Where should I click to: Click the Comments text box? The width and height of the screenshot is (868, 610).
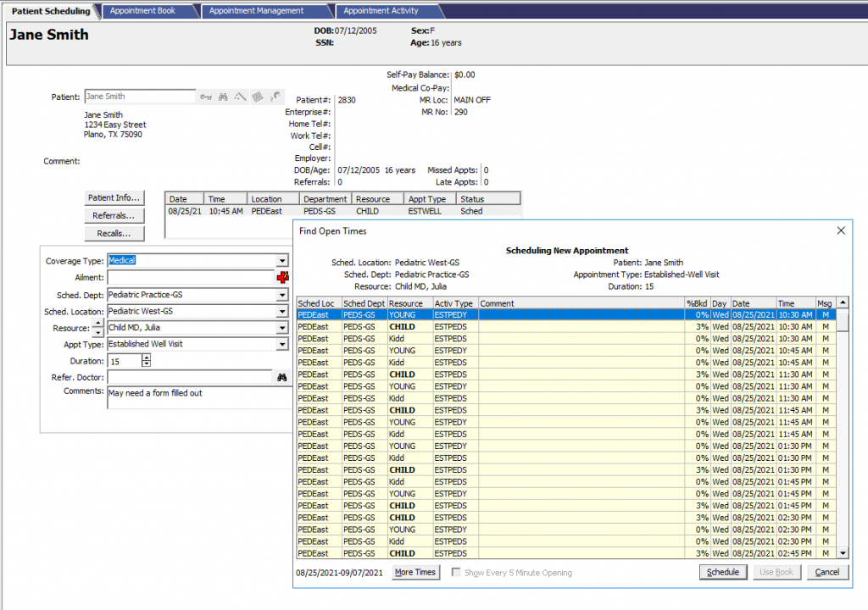199,397
